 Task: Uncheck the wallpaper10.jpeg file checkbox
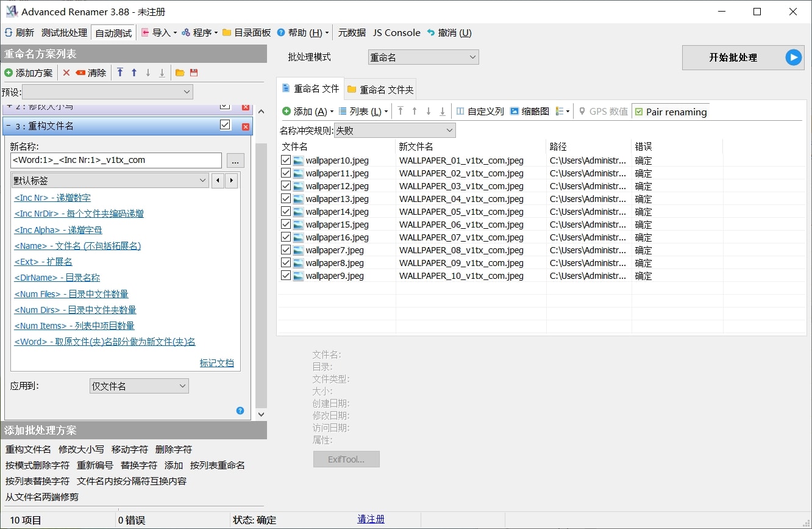[x=286, y=160]
